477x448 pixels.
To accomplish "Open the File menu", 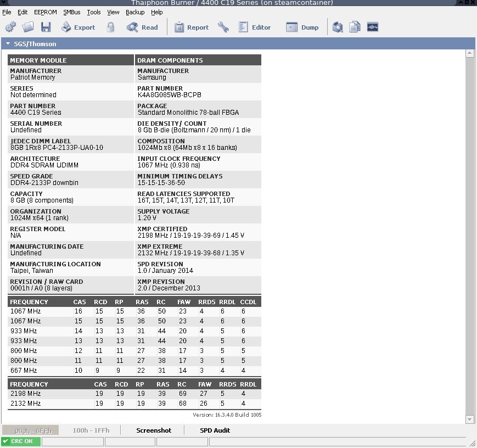I will [7, 12].
